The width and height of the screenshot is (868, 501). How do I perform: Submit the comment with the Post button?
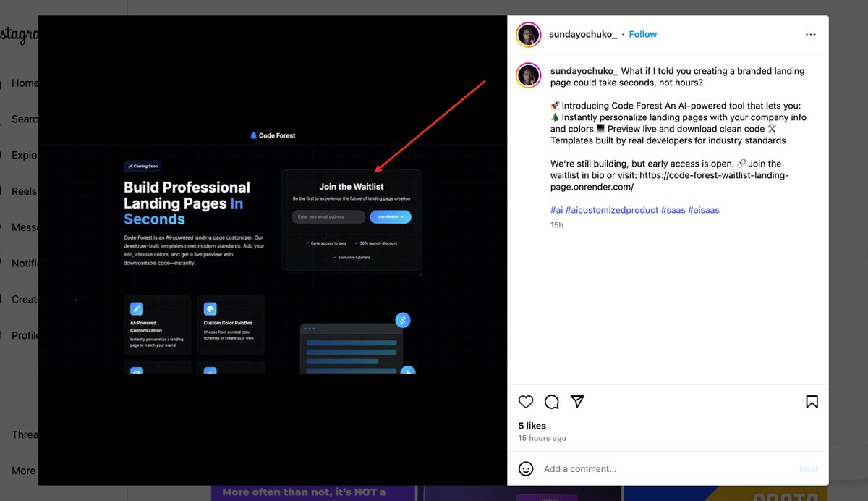click(x=809, y=468)
